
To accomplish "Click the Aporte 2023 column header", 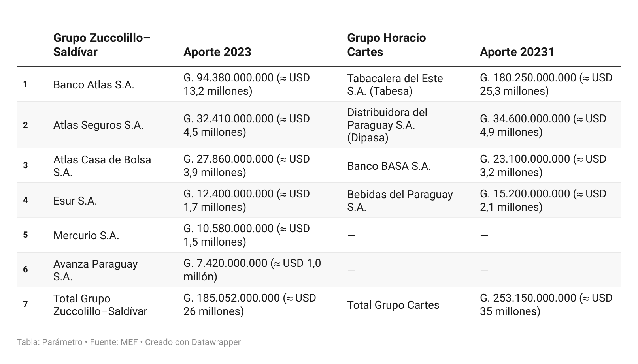I will (217, 52).
